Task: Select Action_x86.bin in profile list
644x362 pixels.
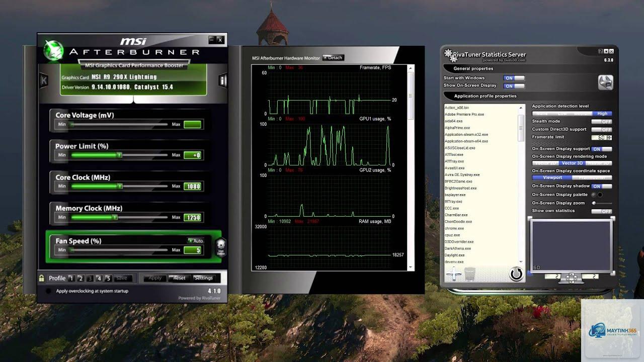Action: tap(457, 108)
